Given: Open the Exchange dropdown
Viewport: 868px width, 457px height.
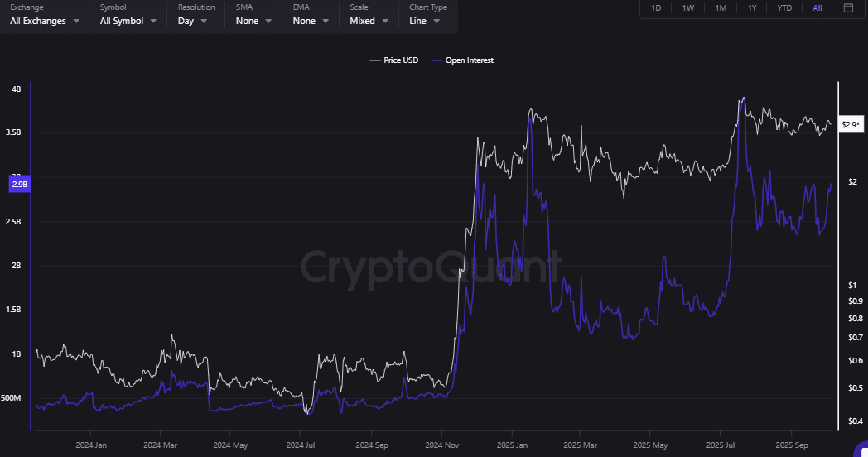Looking at the screenshot, I should [x=45, y=21].
